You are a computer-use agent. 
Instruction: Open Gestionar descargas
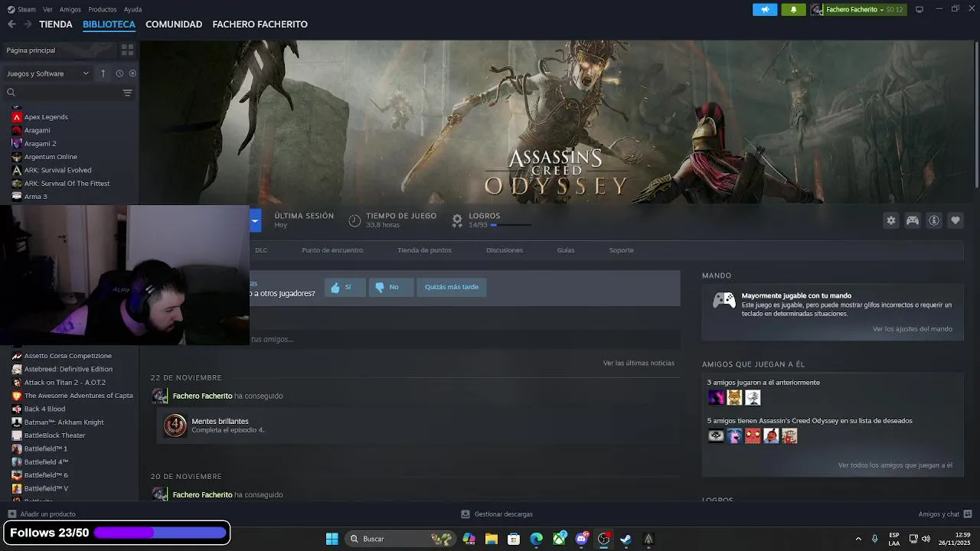(x=497, y=514)
